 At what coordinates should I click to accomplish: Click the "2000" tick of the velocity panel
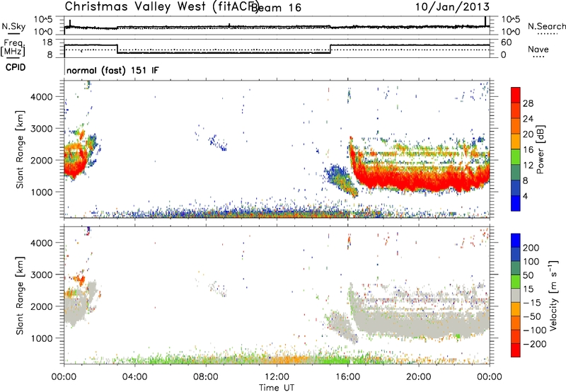[42, 306]
